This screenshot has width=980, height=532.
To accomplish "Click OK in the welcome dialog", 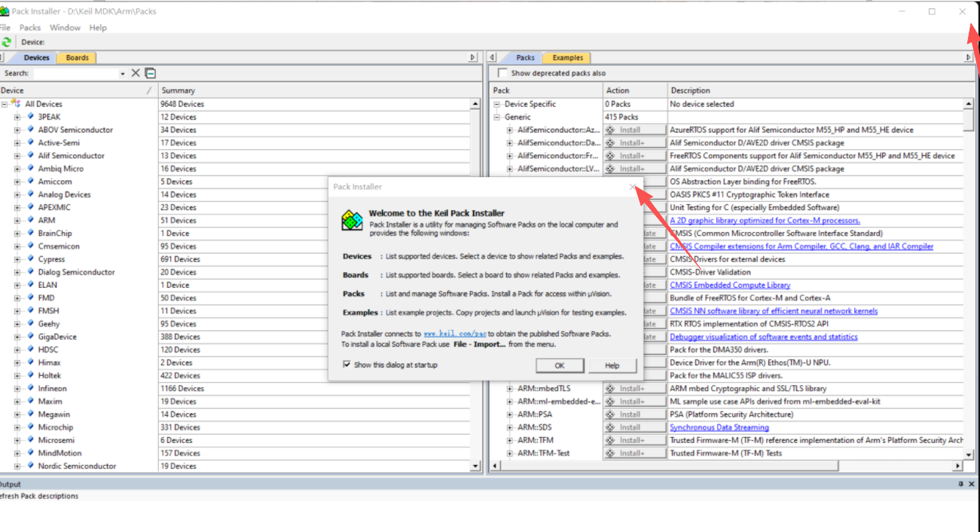I will click(560, 365).
